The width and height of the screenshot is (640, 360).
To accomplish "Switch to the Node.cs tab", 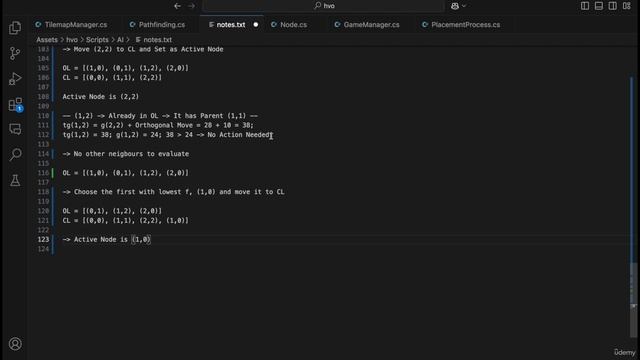I will (289, 24).
